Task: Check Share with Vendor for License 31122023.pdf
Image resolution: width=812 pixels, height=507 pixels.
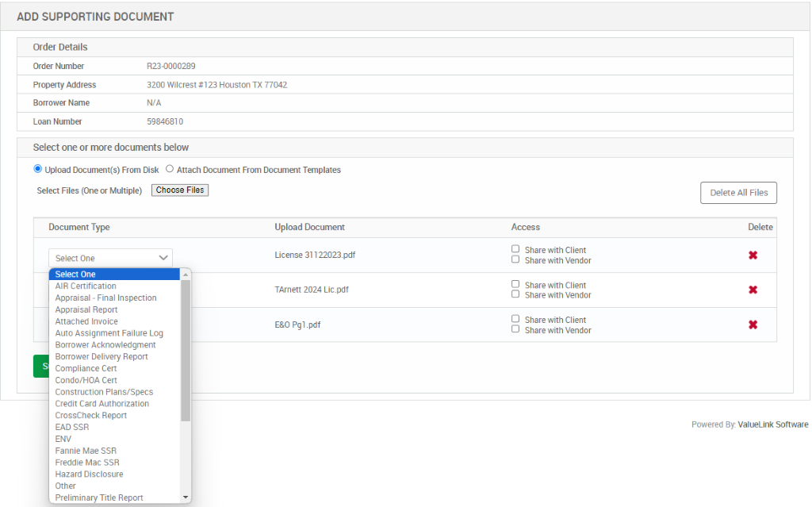Action: click(x=515, y=259)
